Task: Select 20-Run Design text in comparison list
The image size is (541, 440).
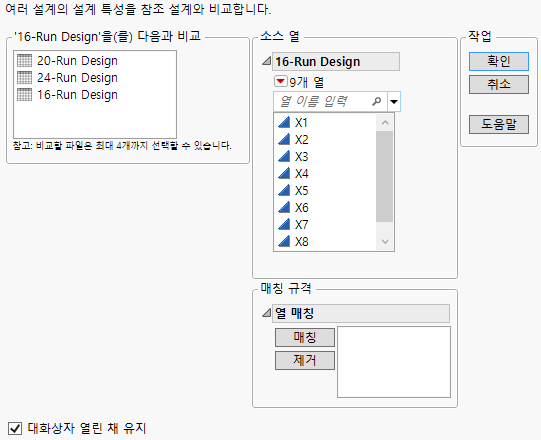Action: coord(77,61)
